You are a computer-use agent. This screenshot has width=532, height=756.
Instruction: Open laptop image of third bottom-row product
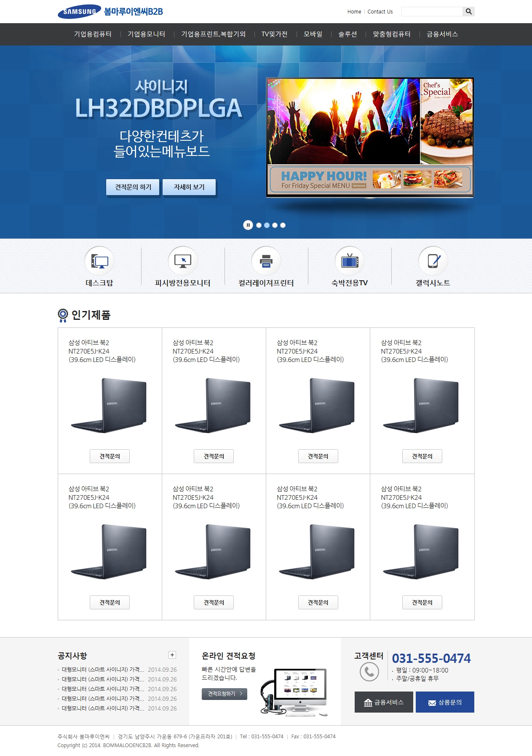pyautogui.click(x=317, y=552)
